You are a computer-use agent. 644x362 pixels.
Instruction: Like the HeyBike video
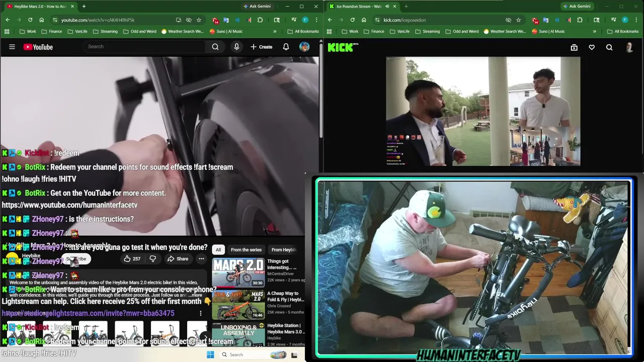pos(132,258)
